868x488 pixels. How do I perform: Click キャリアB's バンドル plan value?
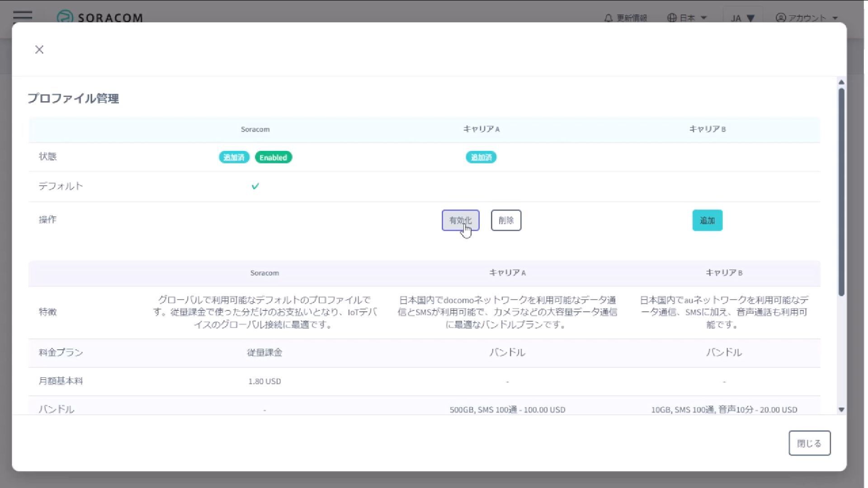724,352
